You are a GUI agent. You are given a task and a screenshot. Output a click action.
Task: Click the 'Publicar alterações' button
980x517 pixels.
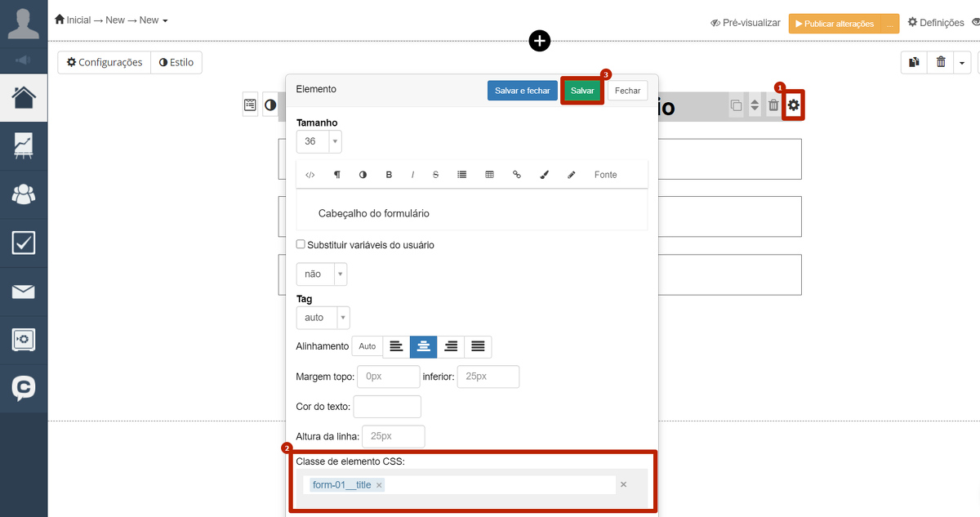click(x=833, y=24)
